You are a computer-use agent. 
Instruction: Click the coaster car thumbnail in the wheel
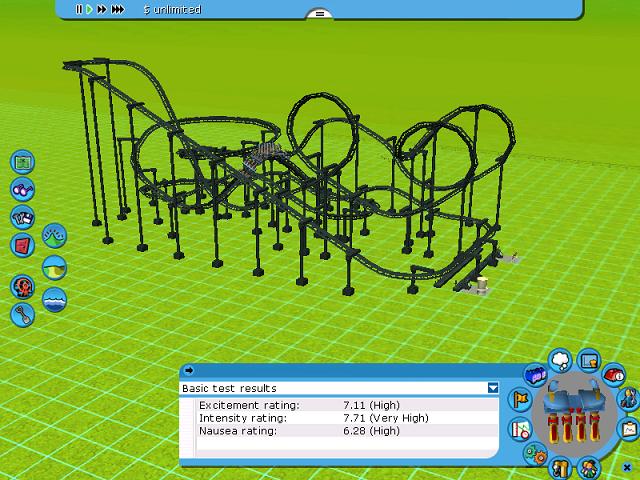coord(575,412)
